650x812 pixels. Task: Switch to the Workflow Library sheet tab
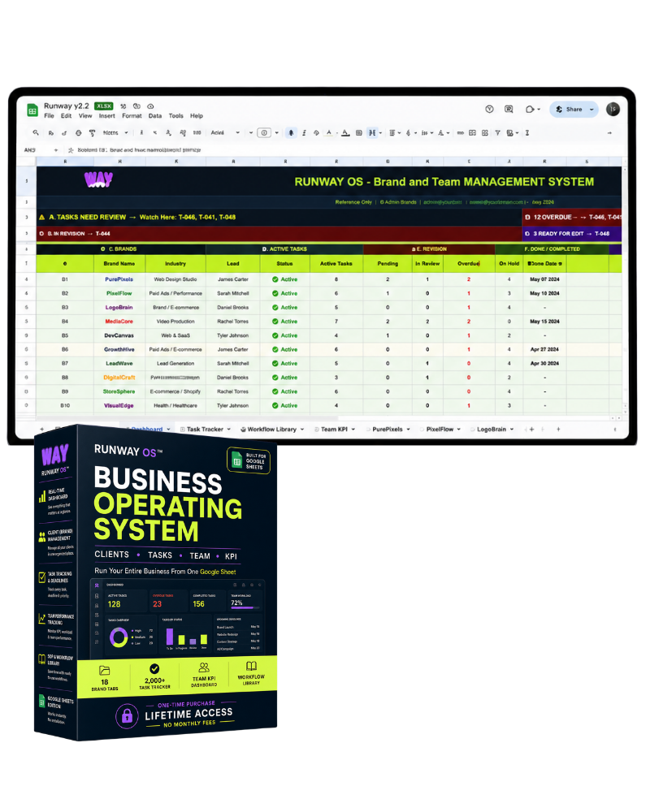272,430
